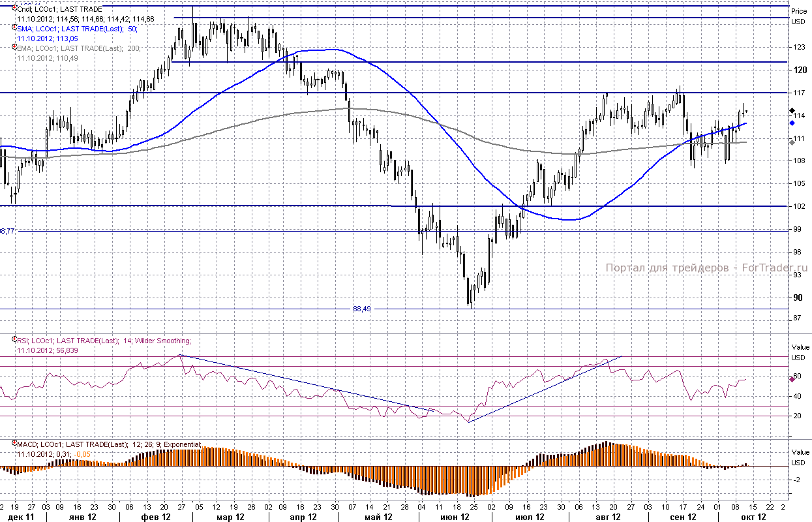Open the ForTrader.ru watermark link
The width and height of the screenshot is (812, 522).
[706, 268]
